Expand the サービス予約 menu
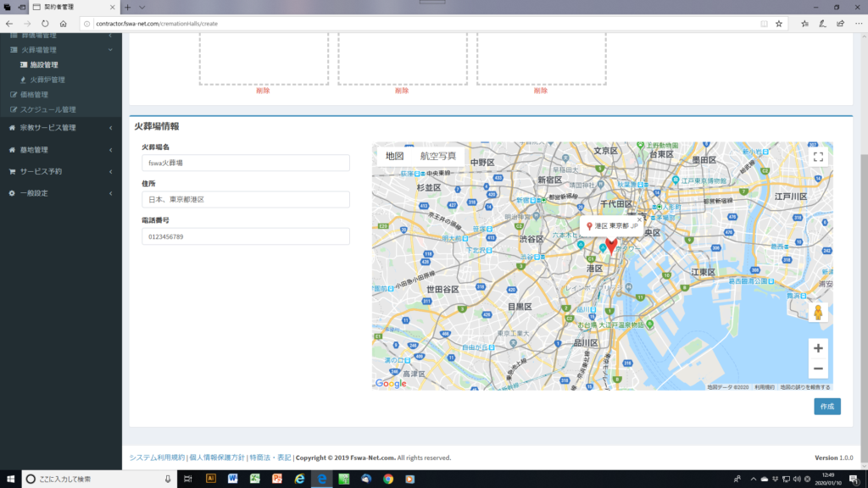This screenshot has height=488, width=868. click(x=61, y=171)
